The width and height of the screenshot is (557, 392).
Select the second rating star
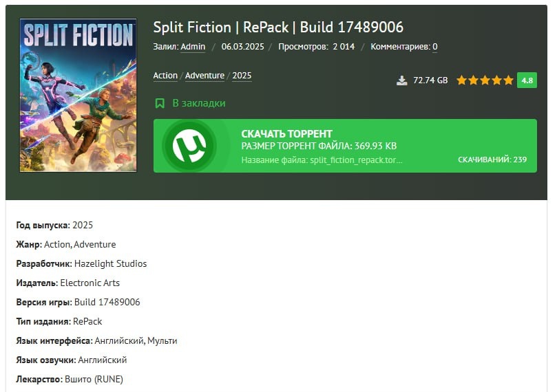click(474, 80)
